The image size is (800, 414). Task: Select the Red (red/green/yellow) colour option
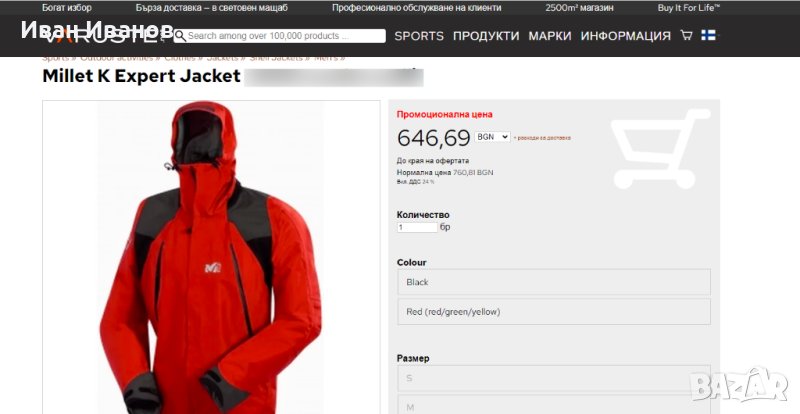click(554, 311)
